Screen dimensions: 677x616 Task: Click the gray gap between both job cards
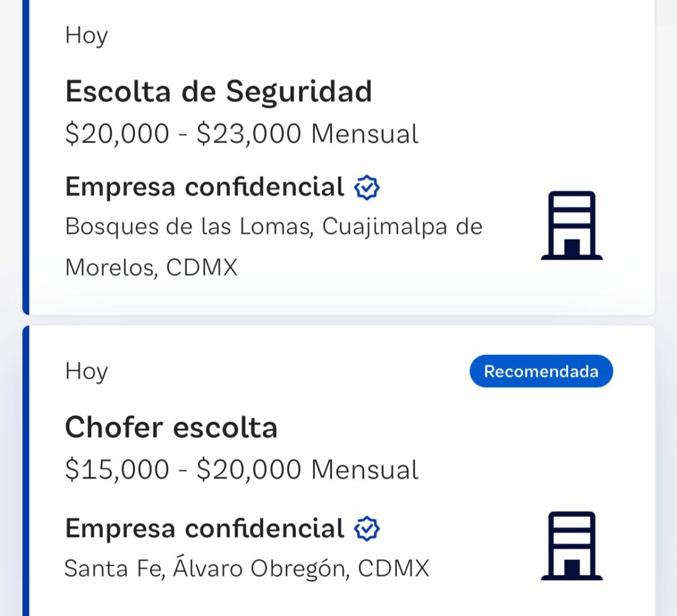(339, 320)
